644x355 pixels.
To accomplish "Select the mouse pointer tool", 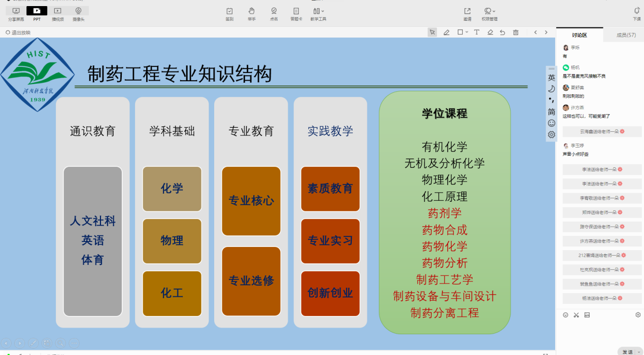I will (432, 32).
